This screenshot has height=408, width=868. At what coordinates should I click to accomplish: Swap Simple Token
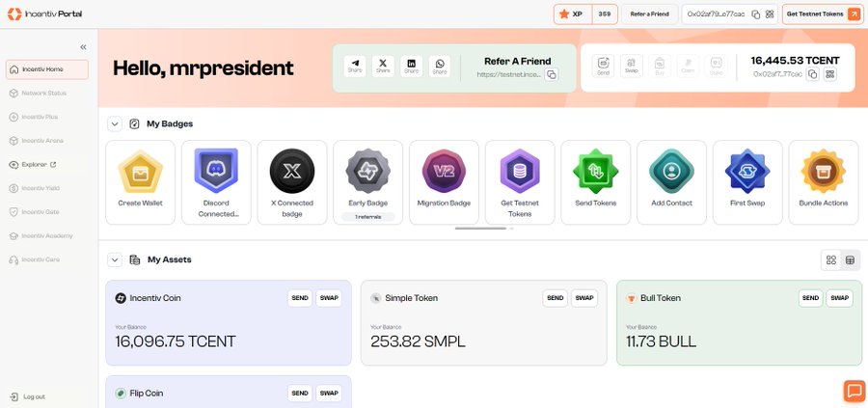coord(584,298)
